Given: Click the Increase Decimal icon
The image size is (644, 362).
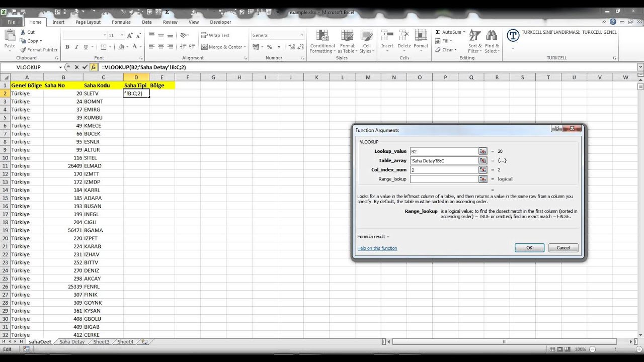Looking at the screenshot, I should (x=291, y=47).
